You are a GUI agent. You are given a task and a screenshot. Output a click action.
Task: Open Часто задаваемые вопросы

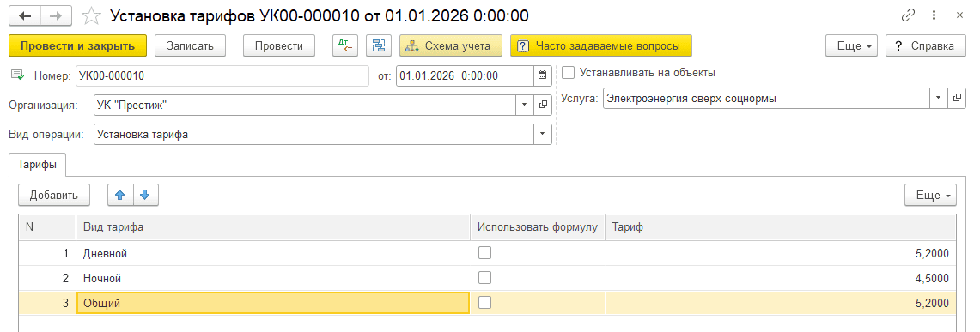pos(601,45)
